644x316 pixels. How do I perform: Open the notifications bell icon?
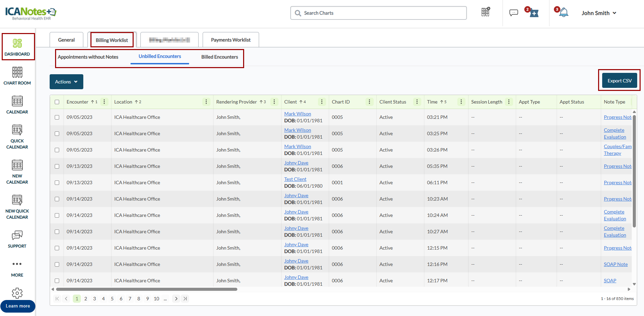pos(563,13)
